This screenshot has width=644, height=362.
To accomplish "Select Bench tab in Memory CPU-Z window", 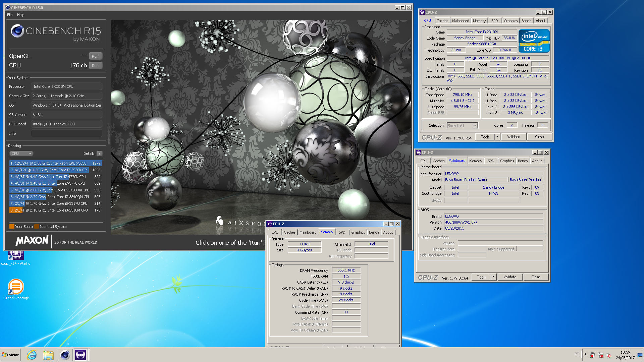I will [x=374, y=232].
